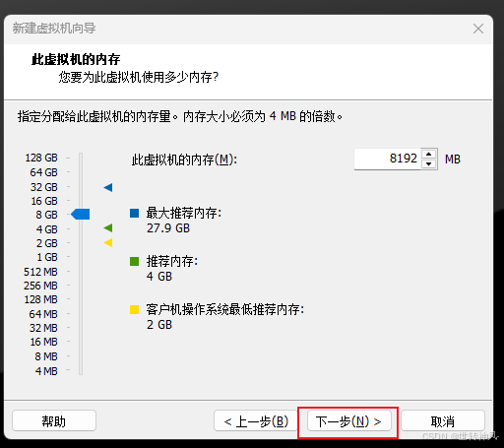Select the 8 MB slider label
The image size is (504, 448).
(x=46, y=356)
